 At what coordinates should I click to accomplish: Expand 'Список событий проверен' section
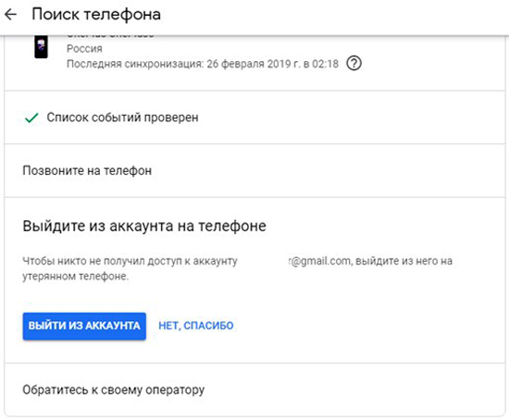[254, 117]
